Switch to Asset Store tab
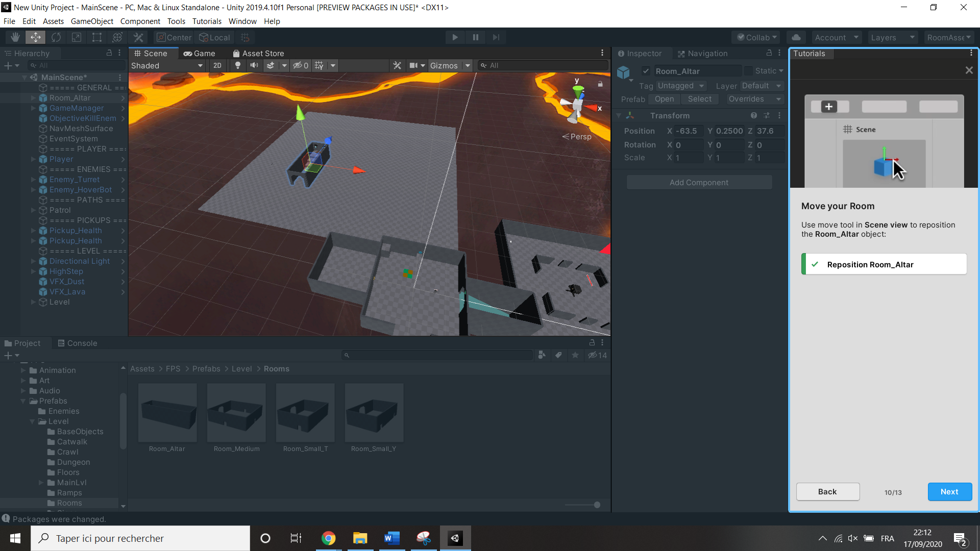 click(258, 53)
